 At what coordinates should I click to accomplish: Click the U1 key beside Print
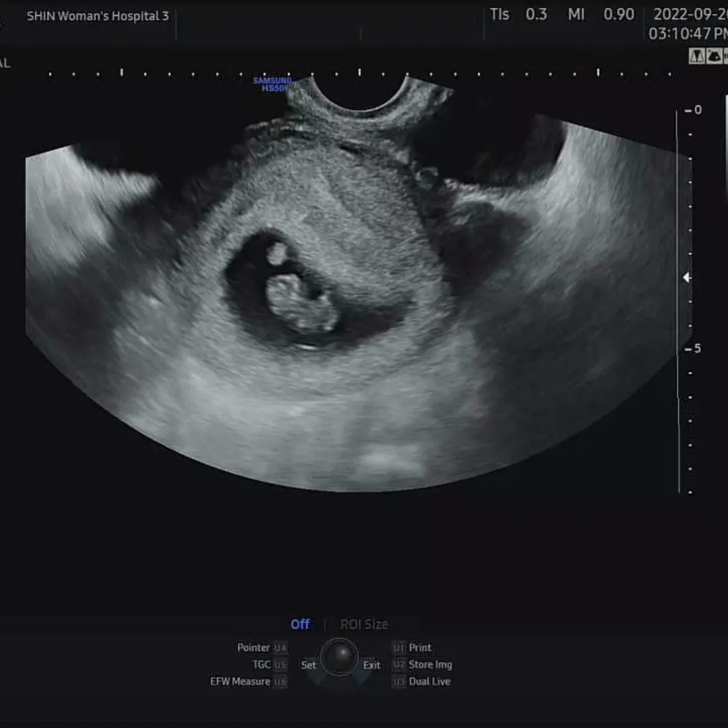(399, 648)
